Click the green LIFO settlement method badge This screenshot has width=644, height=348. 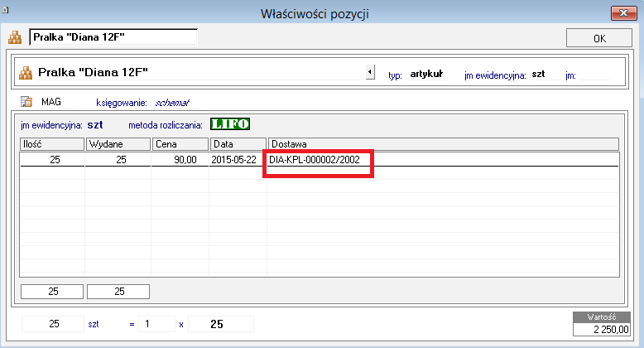230,123
